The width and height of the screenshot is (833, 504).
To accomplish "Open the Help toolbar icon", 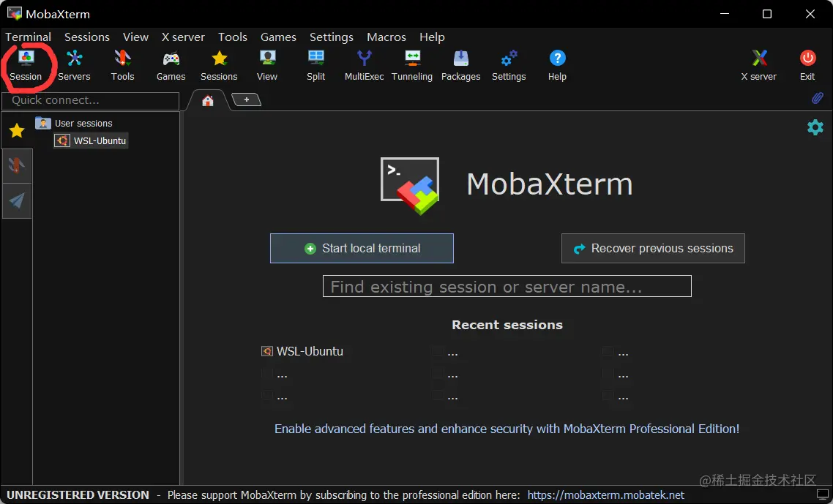I will [557, 65].
